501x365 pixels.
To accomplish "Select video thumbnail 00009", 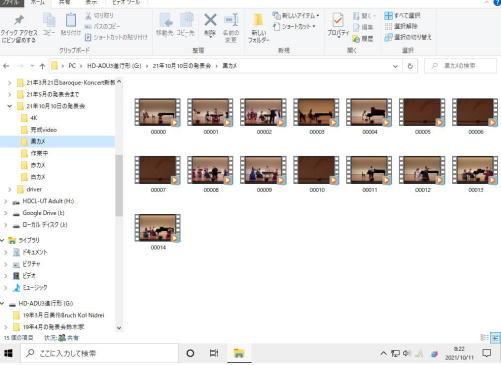I will coord(263,174).
